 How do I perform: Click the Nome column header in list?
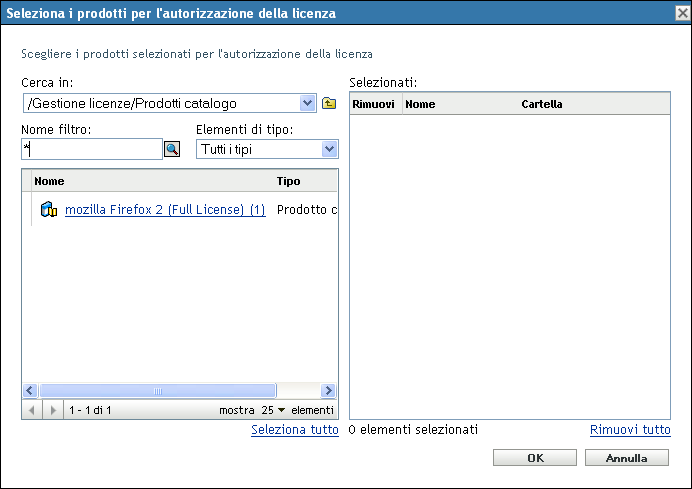[49, 182]
